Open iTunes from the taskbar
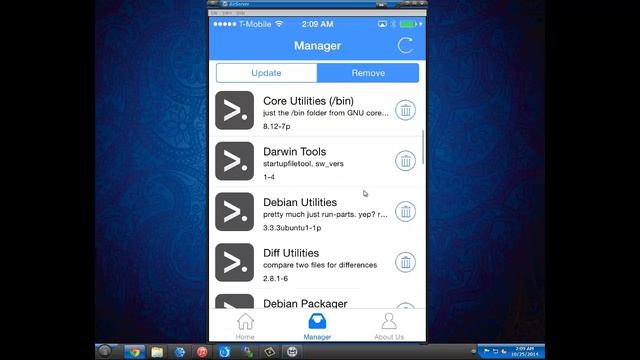 click(x=202, y=352)
